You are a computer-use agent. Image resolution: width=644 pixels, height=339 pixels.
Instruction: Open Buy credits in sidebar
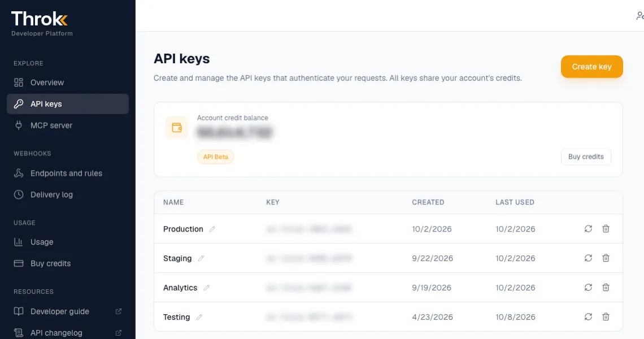point(68,263)
